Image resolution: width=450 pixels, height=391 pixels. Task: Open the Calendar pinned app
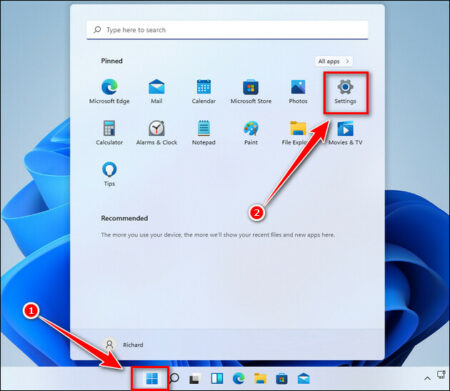[x=204, y=91]
